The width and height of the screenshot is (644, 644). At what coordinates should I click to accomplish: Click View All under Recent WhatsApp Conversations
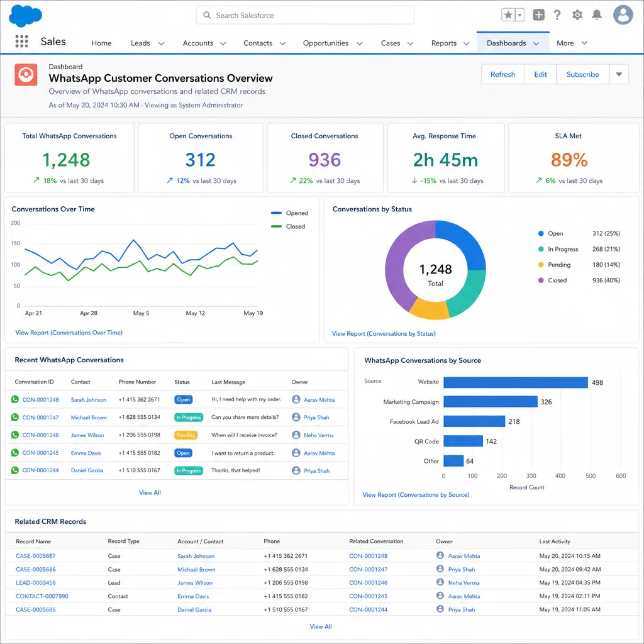pyautogui.click(x=150, y=492)
